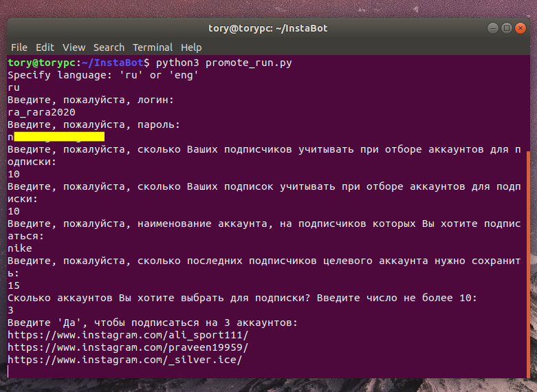Click the terminal cursor on the last line
The width and height of the screenshot is (537, 392).
pyautogui.click(x=8, y=372)
